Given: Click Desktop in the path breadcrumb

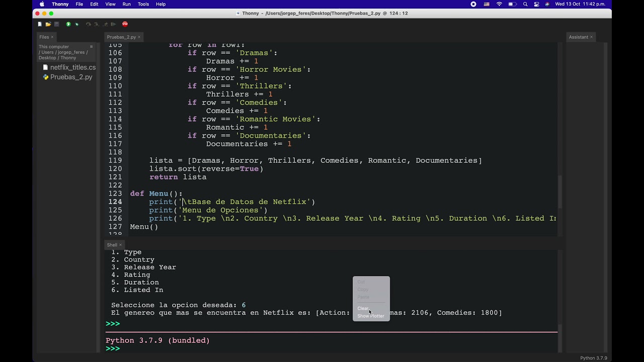Looking at the screenshot, I should coord(47,58).
